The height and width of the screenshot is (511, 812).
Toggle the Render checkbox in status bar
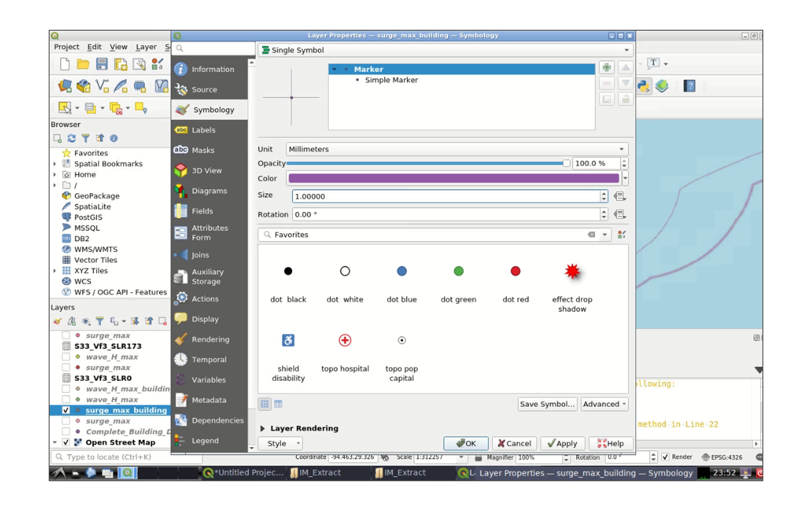665,457
